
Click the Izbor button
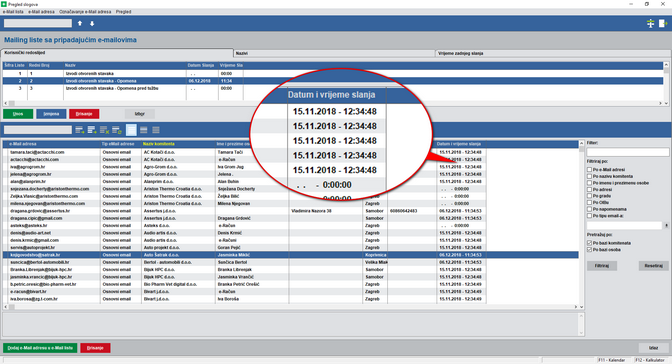(140, 114)
